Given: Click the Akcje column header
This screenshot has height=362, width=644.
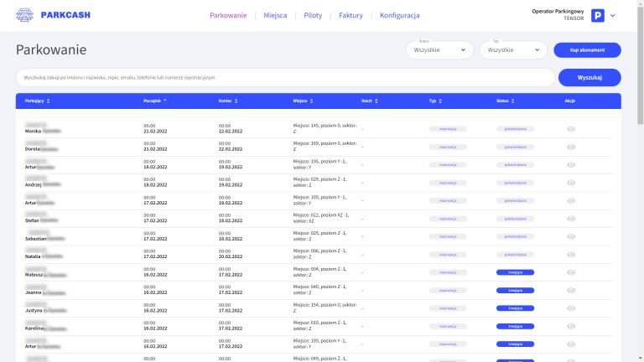Looking at the screenshot, I should 569,101.
